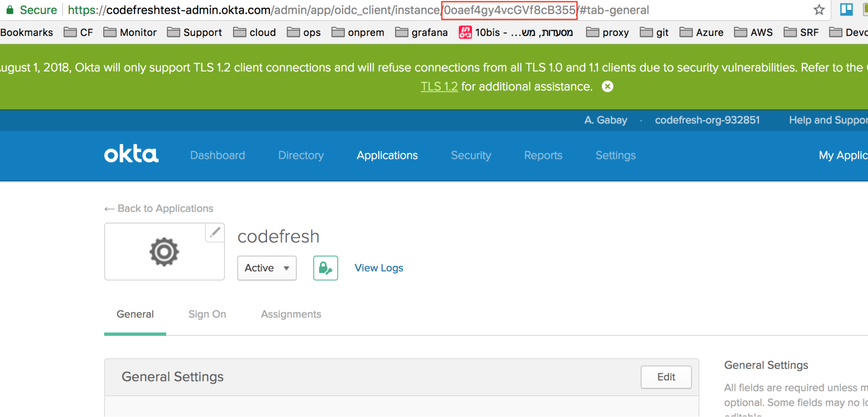Switch to the Assignments tab
Screen dimensions: 868x417
tap(291, 314)
